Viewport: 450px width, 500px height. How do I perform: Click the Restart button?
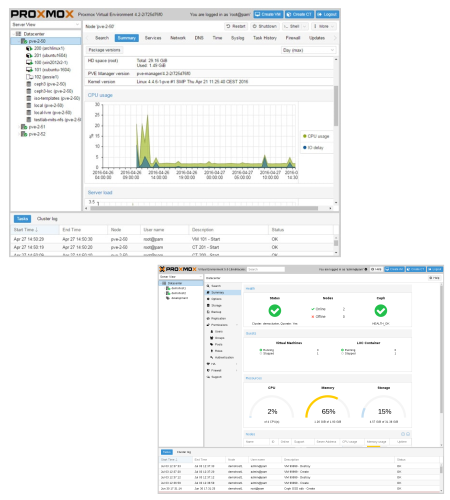[236, 26]
